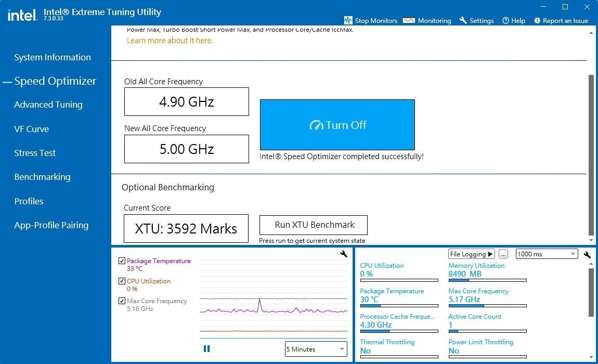Maximize the Extreme Tuning Utility window
This screenshot has width=598, height=364.
tap(565, 7)
